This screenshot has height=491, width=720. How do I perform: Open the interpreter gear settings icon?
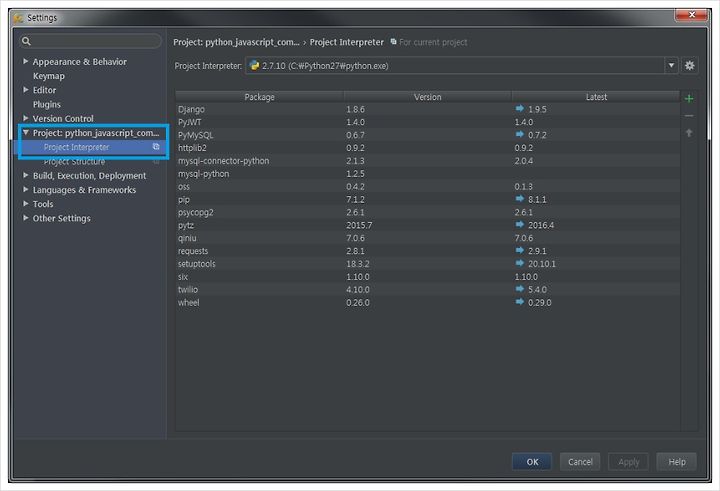coord(689,66)
